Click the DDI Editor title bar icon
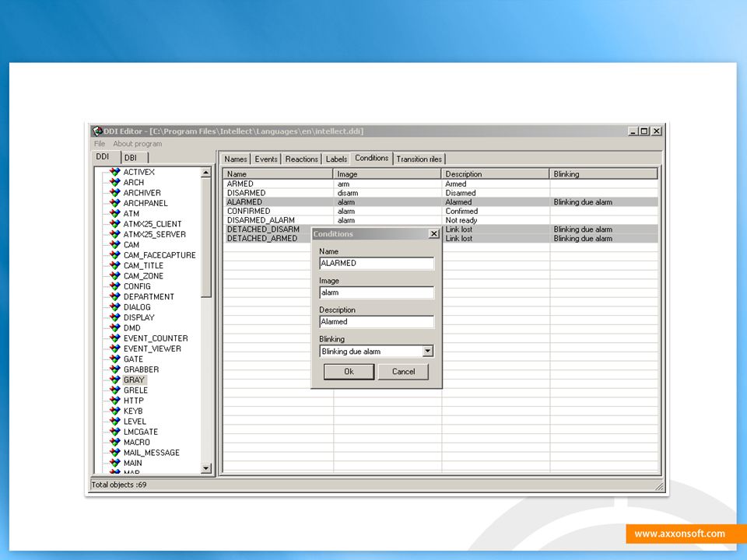Image resolution: width=747 pixels, height=560 pixels. click(98, 131)
